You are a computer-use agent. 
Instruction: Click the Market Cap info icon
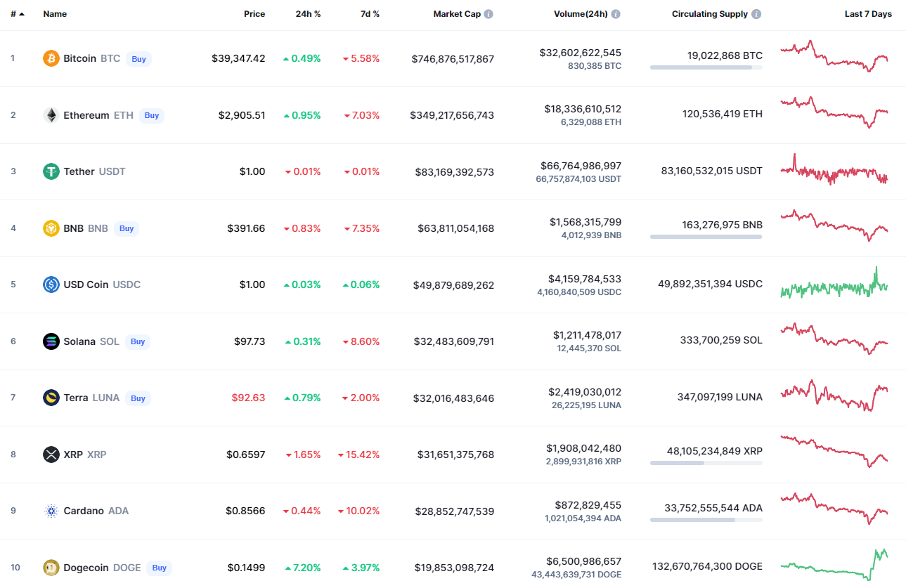coord(488,14)
